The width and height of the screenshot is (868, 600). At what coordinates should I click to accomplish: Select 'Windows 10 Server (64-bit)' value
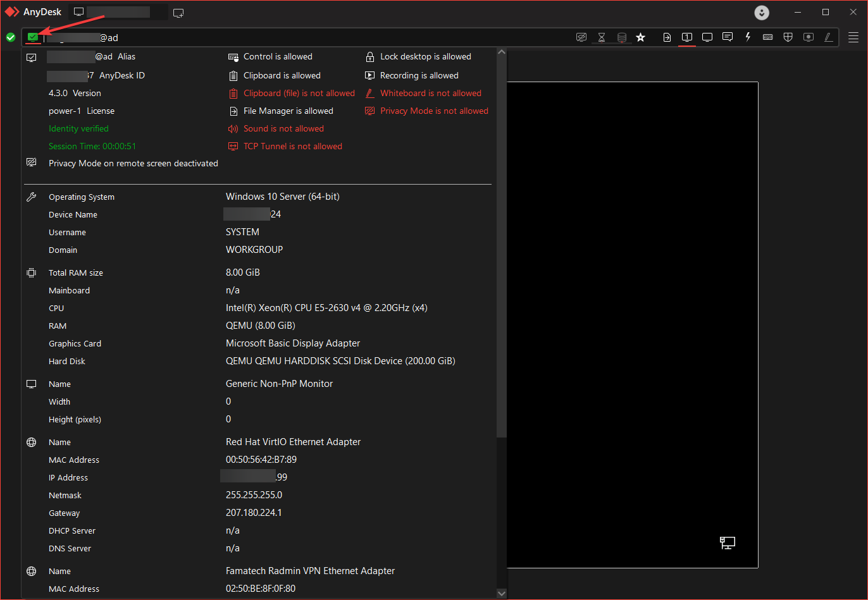coord(283,197)
